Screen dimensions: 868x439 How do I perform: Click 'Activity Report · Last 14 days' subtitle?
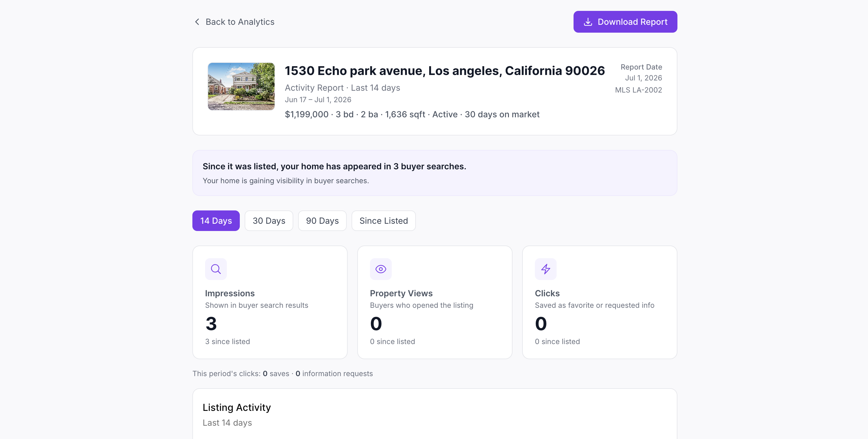[342, 88]
